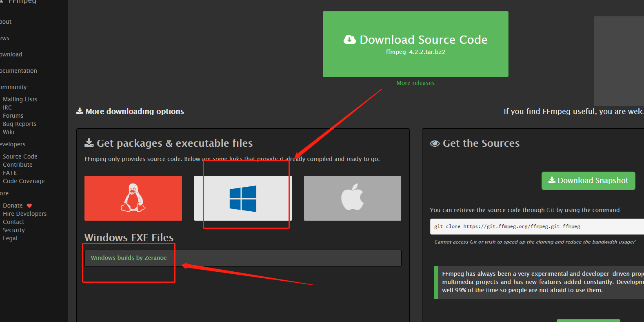Go to Forums in sidebar
This screenshot has width=644, height=322.
(x=13, y=116)
